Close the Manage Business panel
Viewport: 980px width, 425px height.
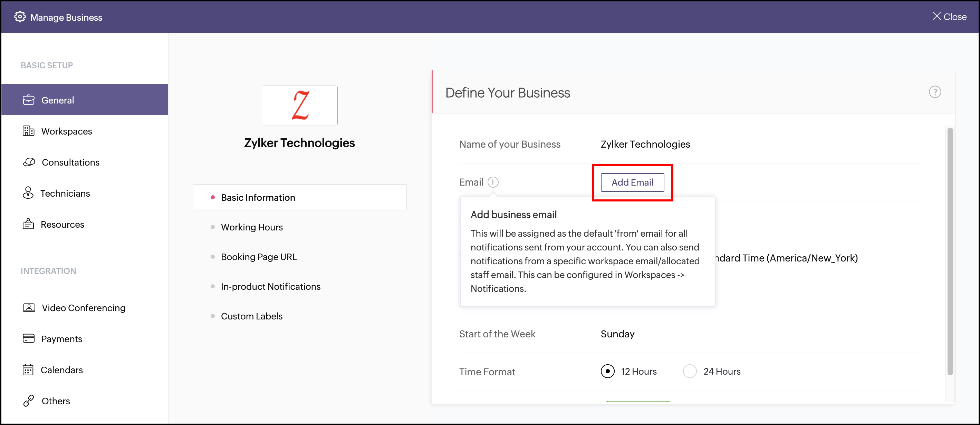coord(949,17)
